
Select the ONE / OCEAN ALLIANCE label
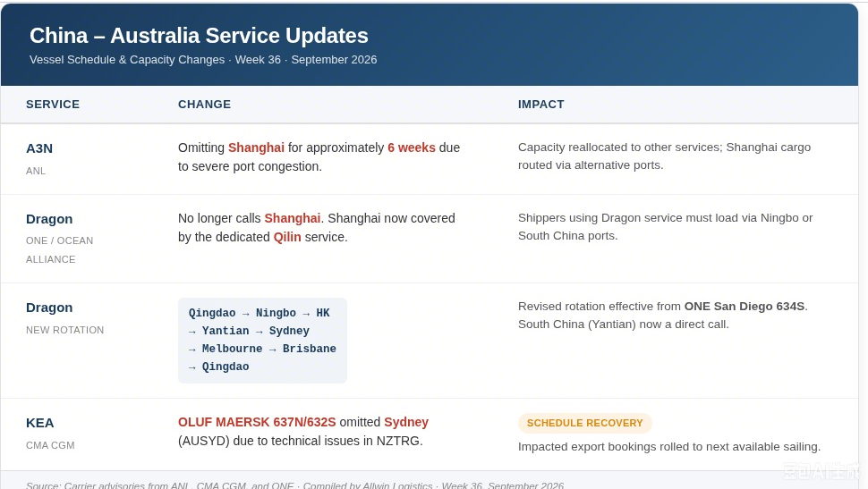point(60,250)
